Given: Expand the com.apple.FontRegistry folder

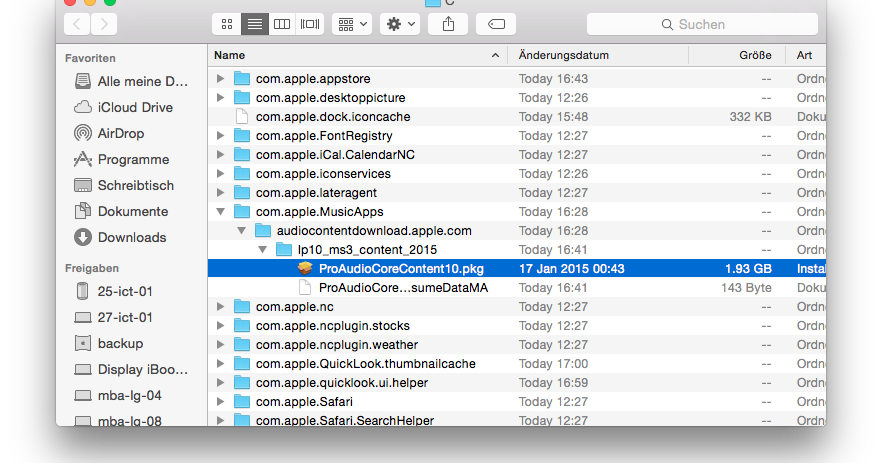Looking at the screenshot, I should [x=220, y=136].
